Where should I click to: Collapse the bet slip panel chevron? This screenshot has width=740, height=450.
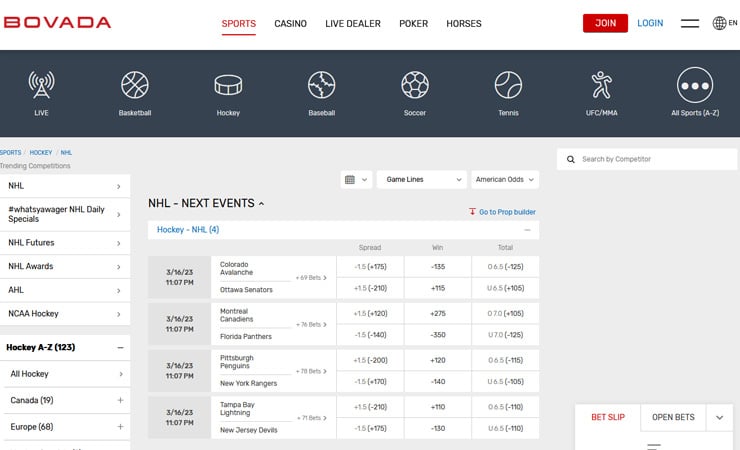tap(719, 417)
